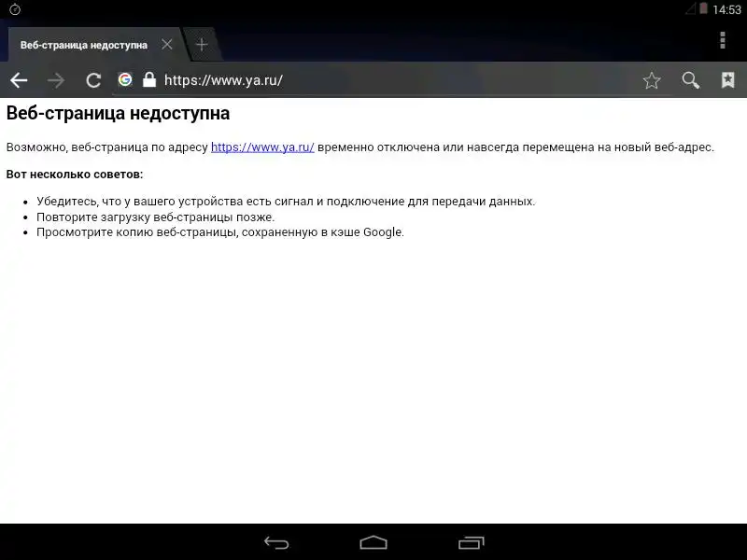Viewport: 747px width, 560px height.
Task: Tap the 14:53 clock in status bar
Action: (x=726, y=9)
